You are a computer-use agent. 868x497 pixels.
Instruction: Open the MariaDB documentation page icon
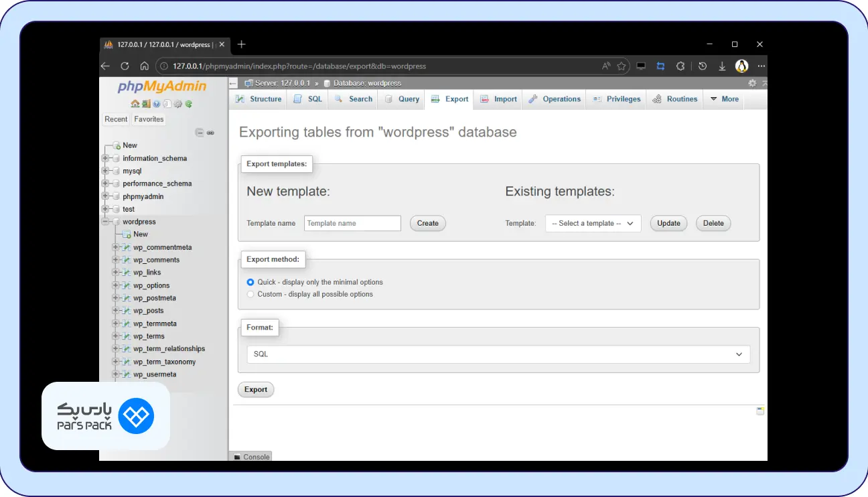click(x=167, y=104)
